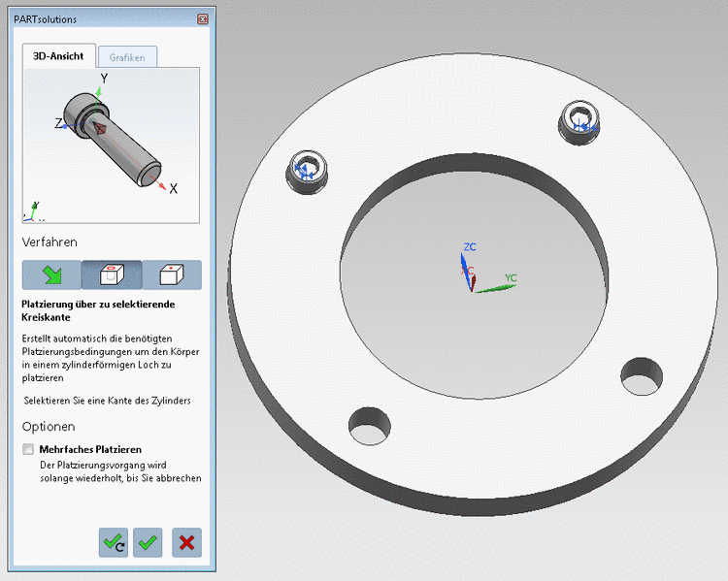Screen dimensions: 728x581
Task: Click the ZC axis of coordinate system
Action: click(465, 271)
